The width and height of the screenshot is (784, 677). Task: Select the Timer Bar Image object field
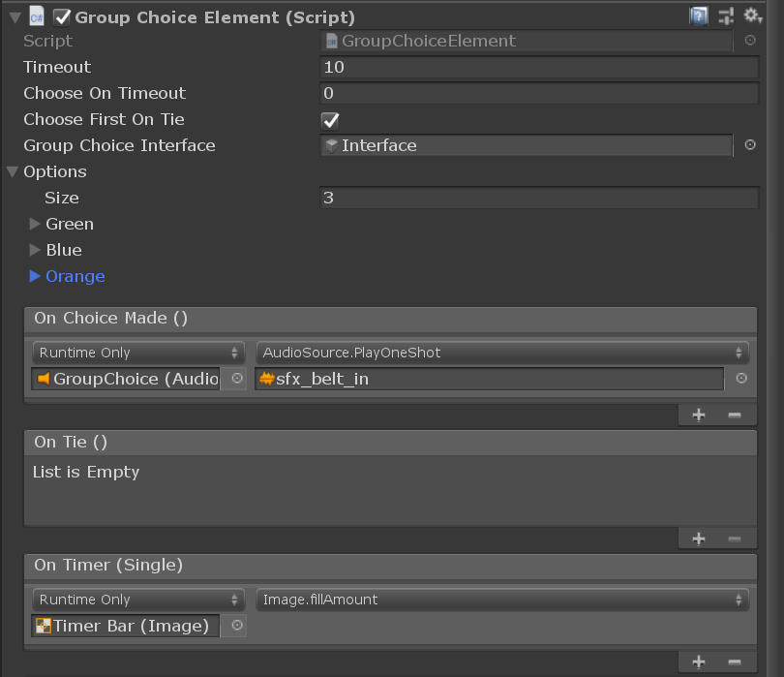[126, 626]
